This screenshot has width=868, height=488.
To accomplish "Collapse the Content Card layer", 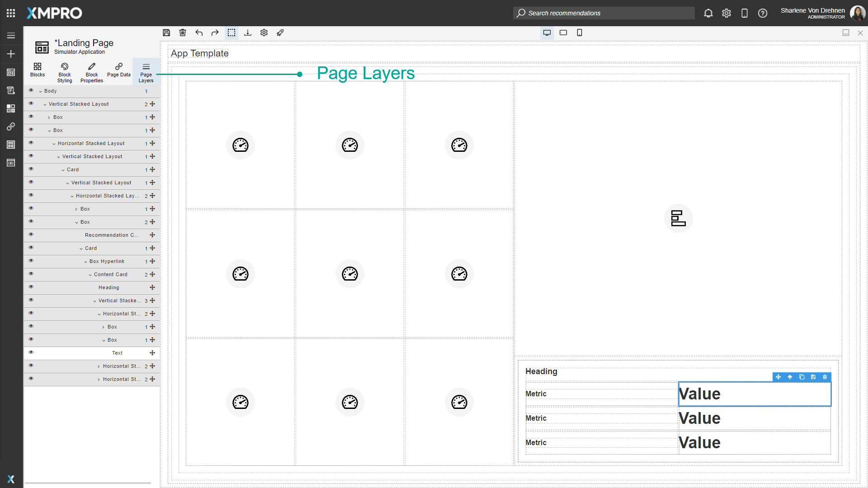I will click(x=90, y=275).
